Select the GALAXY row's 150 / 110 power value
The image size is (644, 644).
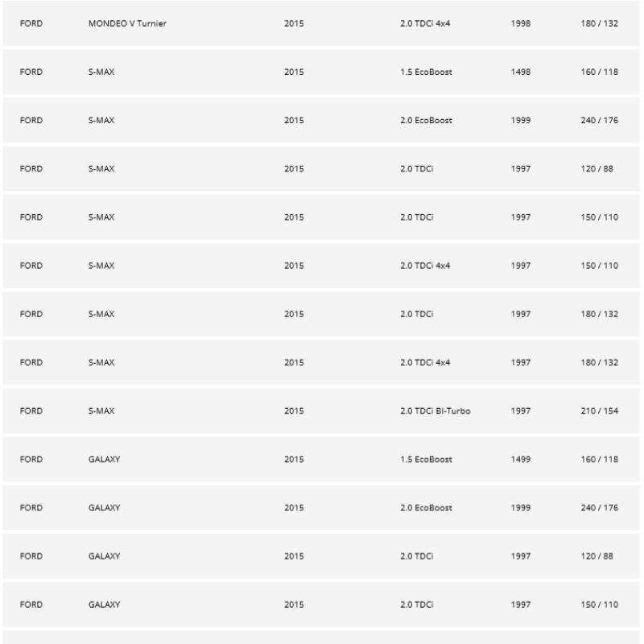(599, 605)
